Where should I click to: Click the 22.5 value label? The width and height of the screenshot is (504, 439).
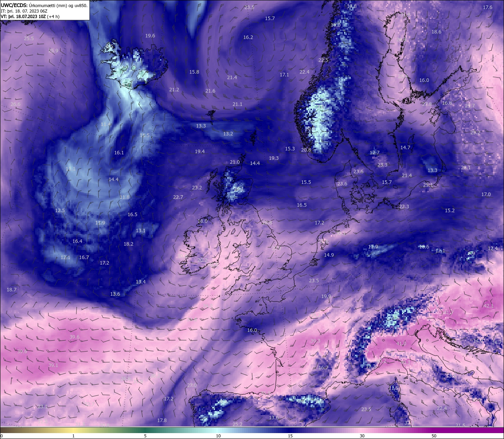[x=323, y=60]
